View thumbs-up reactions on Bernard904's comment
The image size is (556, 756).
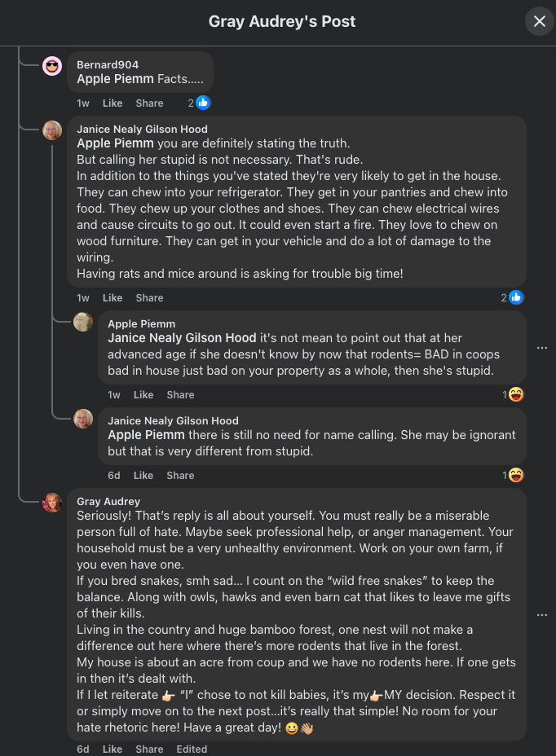click(200, 103)
